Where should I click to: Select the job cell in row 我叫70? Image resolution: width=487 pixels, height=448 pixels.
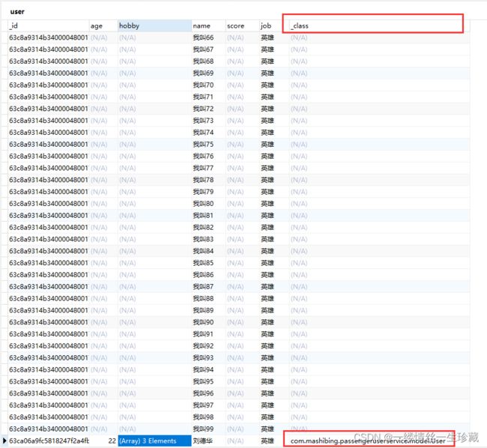coord(274,85)
